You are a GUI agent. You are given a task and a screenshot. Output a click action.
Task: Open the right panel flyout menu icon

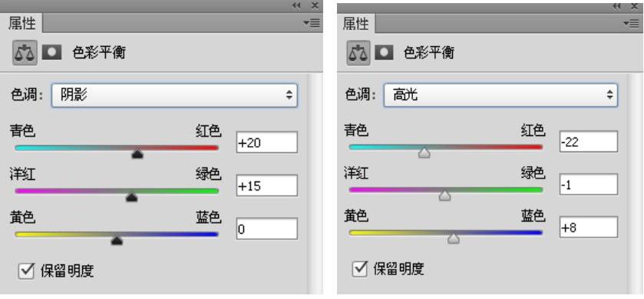coord(632,23)
